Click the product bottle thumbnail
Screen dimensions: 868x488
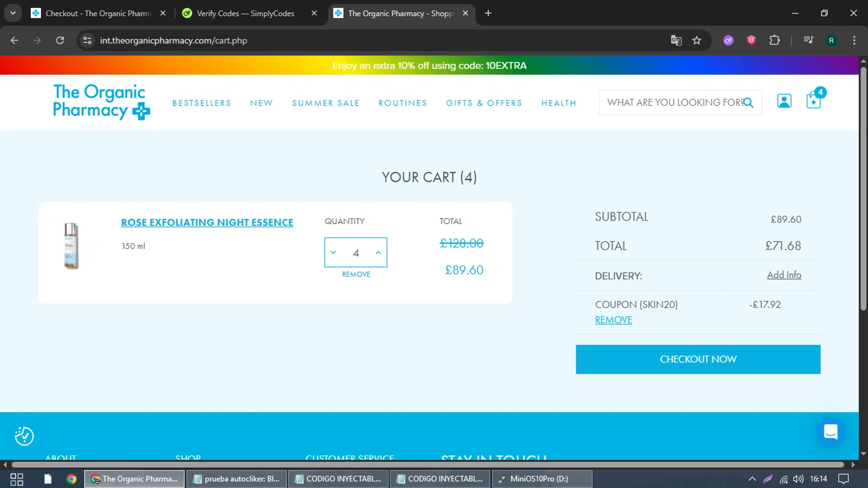pyautogui.click(x=71, y=245)
